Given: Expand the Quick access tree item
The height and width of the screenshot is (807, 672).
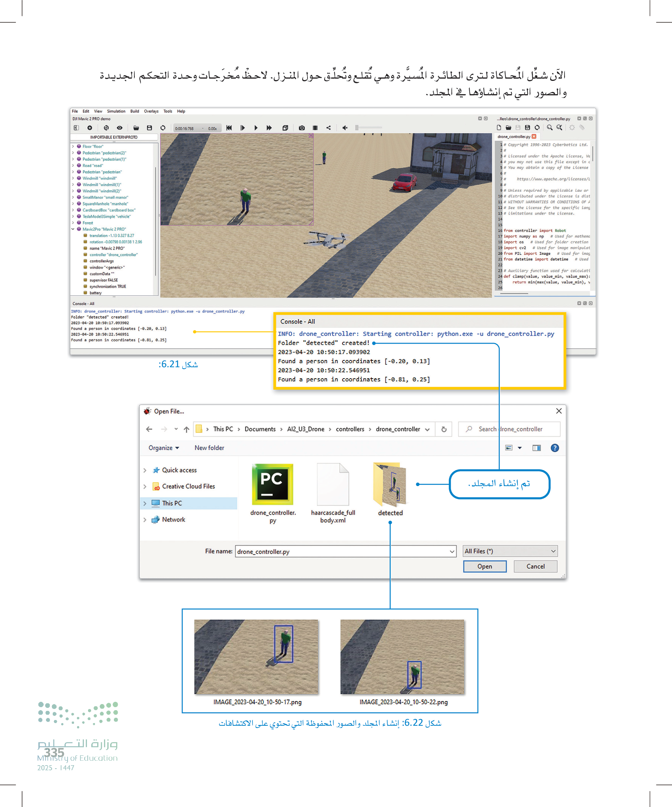Looking at the screenshot, I should point(145,470).
